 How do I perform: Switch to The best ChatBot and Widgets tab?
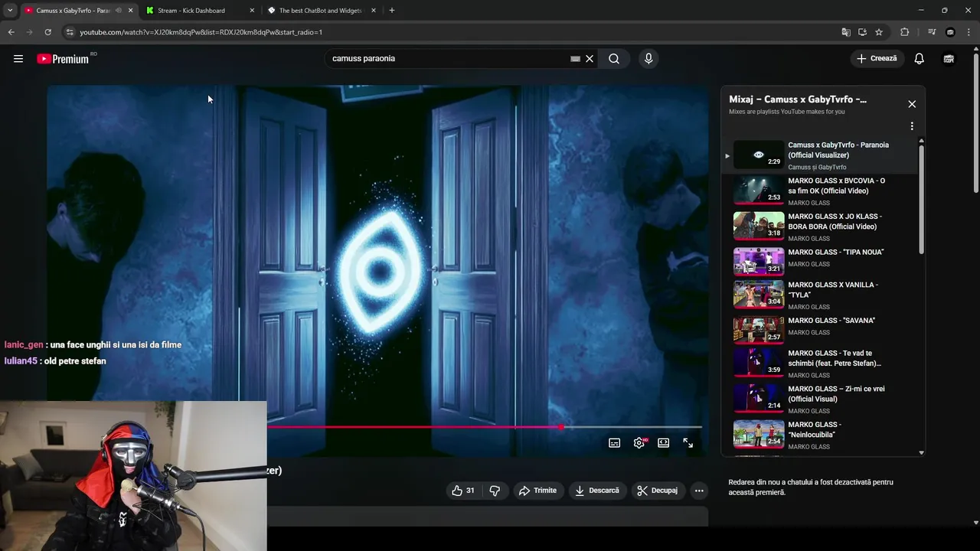tap(320, 11)
